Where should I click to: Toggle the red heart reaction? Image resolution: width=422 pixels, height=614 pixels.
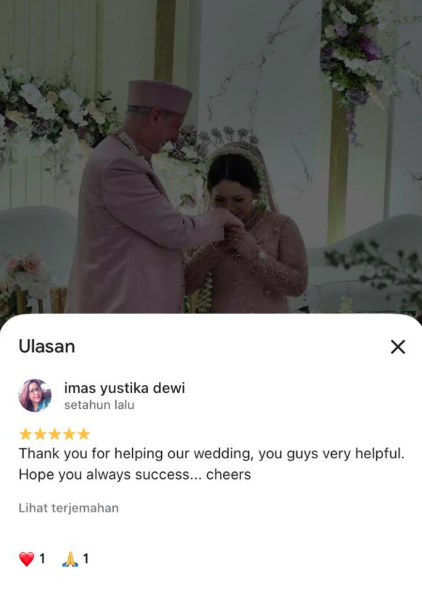[x=27, y=559]
